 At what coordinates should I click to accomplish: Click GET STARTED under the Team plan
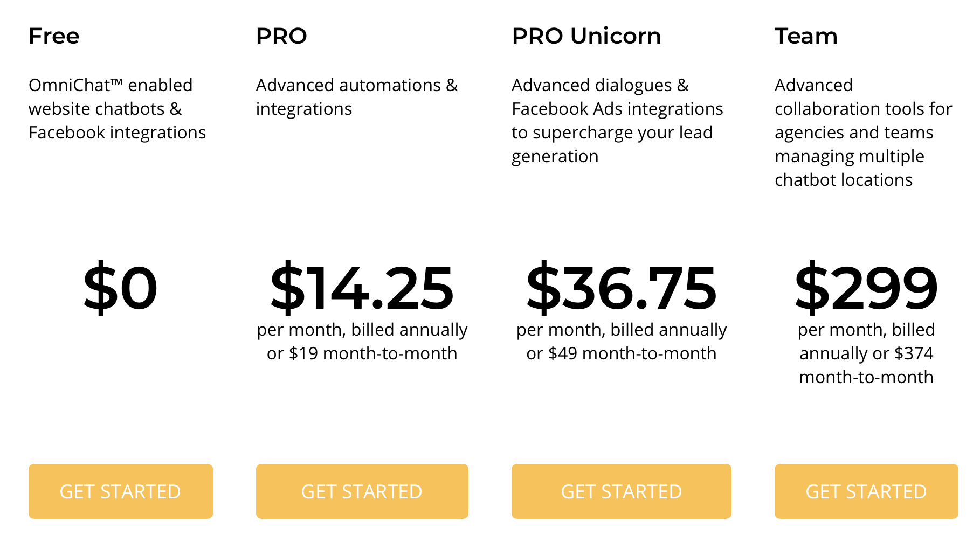866,491
